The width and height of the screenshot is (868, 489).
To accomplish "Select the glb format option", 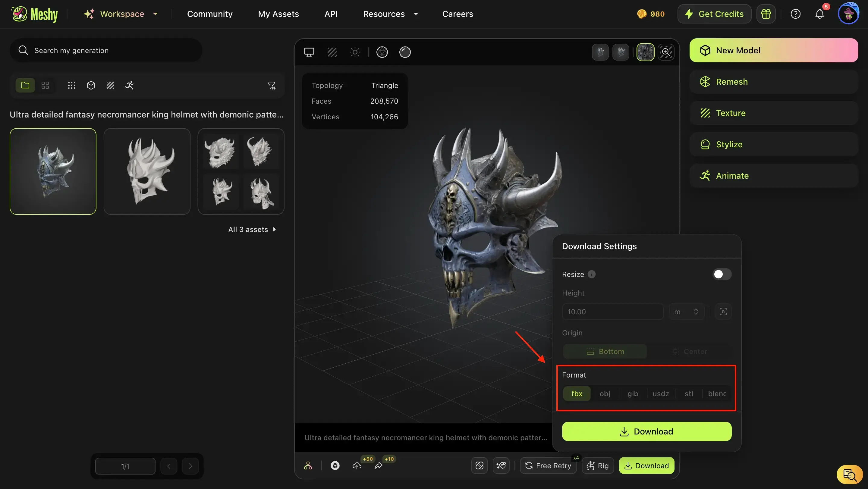I will pyautogui.click(x=633, y=393).
